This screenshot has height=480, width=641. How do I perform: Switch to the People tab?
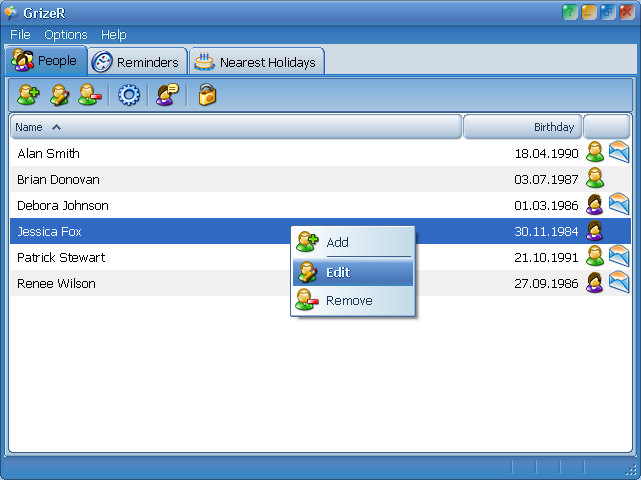[46, 61]
